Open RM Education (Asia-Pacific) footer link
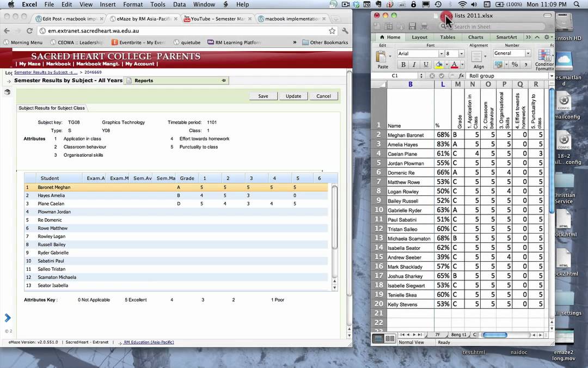The width and height of the screenshot is (588, 368). pyautogui.click(x=149, y=342)
